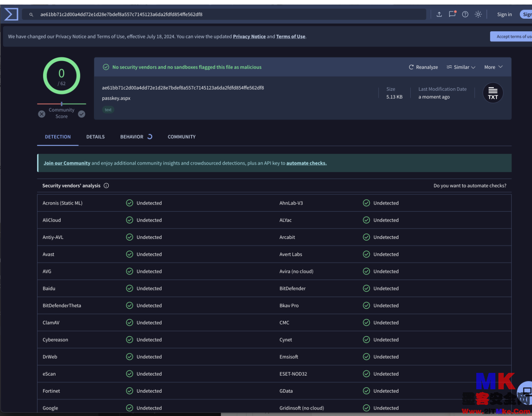The image size is (532, 416).
Task: Open the Privacy Notice link
Action: click(249, 37)
